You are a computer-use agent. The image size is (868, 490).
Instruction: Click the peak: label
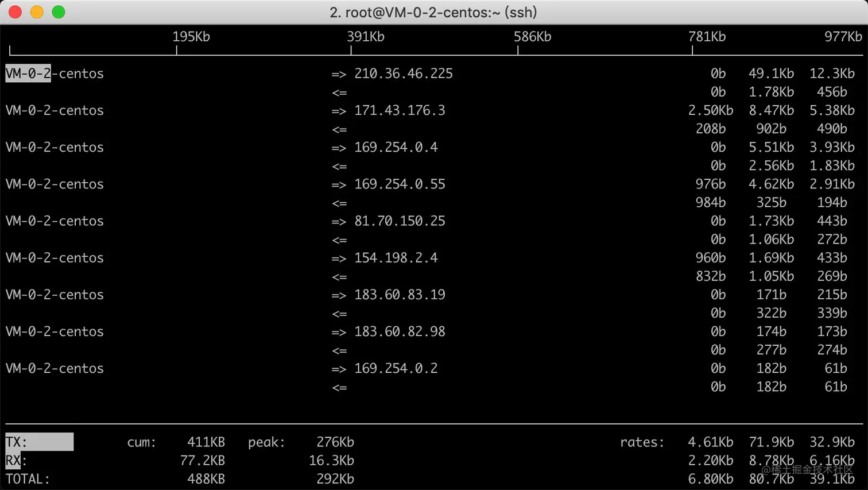[x=267, y=442]
